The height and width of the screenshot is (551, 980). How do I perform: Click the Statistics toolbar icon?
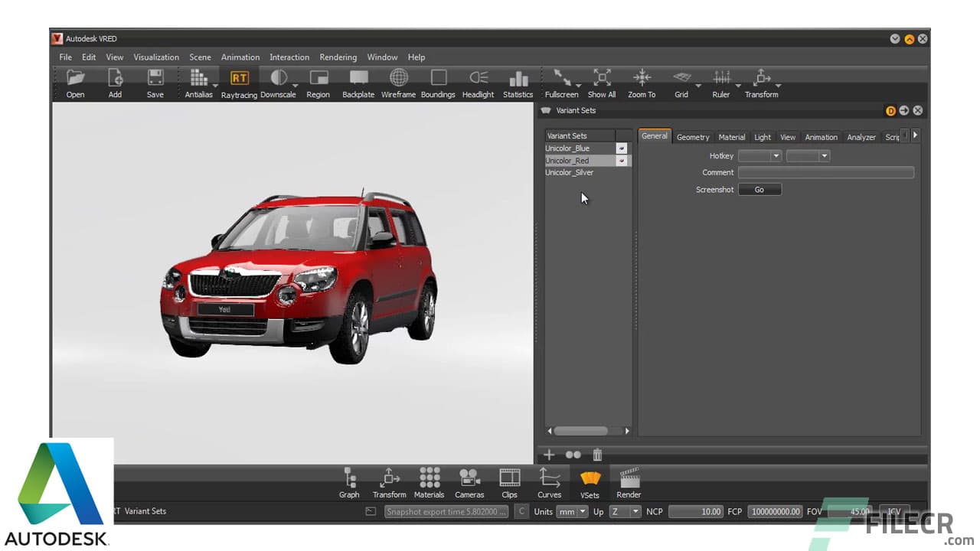518,78
